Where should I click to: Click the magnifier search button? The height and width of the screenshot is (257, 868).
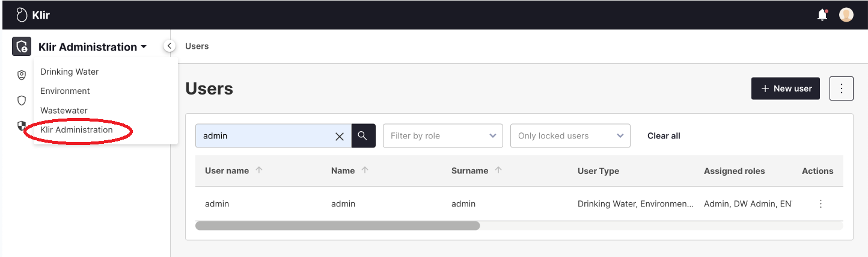363,135
